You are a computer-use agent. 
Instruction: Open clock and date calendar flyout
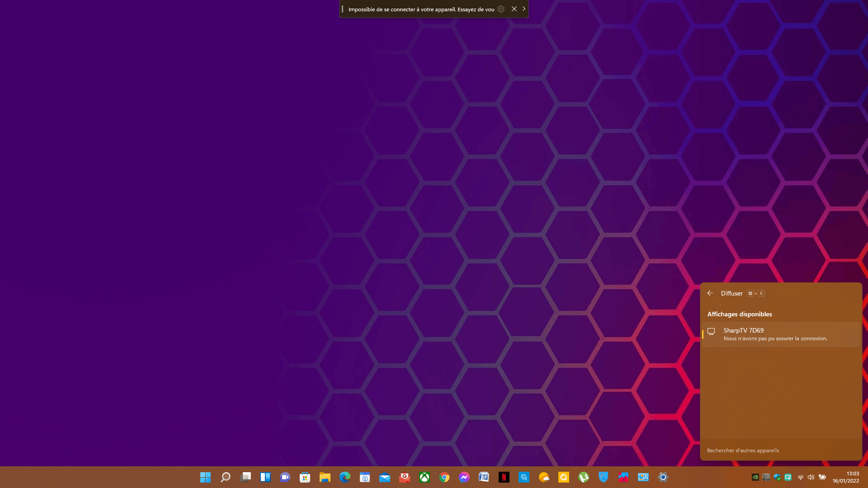(846, 477)
